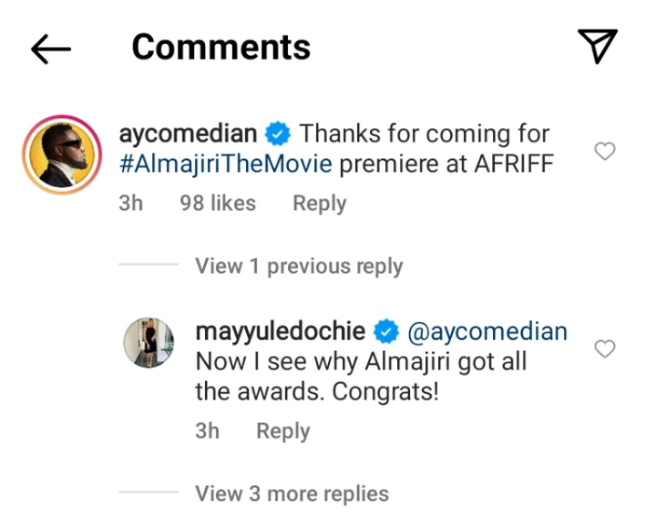Tap the aycomedian username
The height and width of the screenshot is (517, 670).
(x=187, y=133)
